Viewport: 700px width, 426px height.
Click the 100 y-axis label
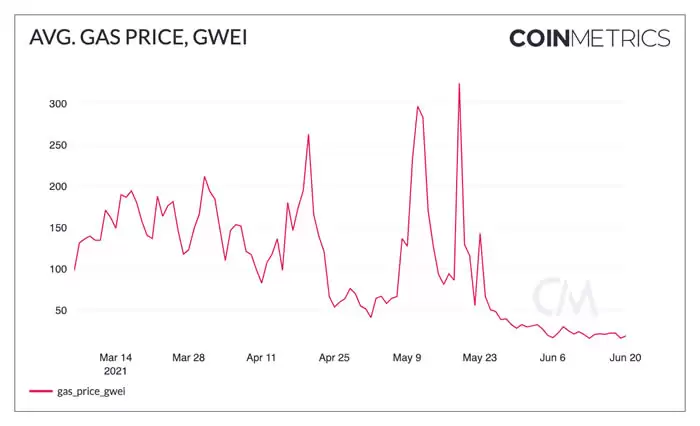(56, 269)
